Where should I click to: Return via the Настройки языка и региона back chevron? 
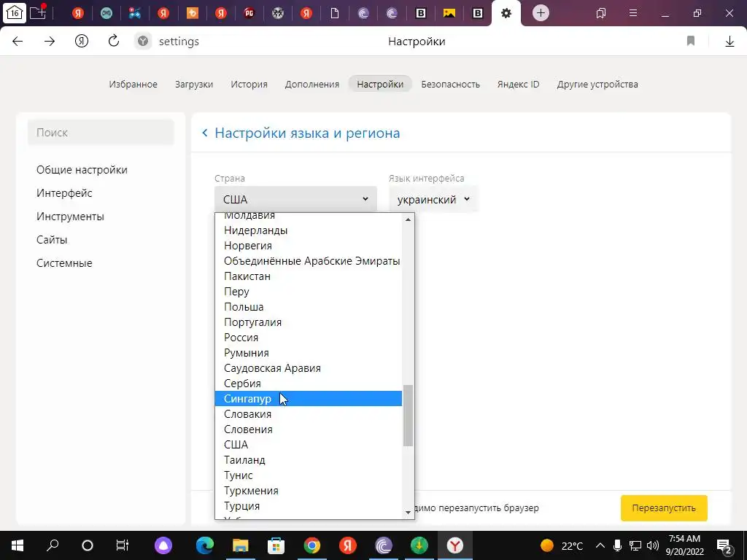tap(205, 133)
